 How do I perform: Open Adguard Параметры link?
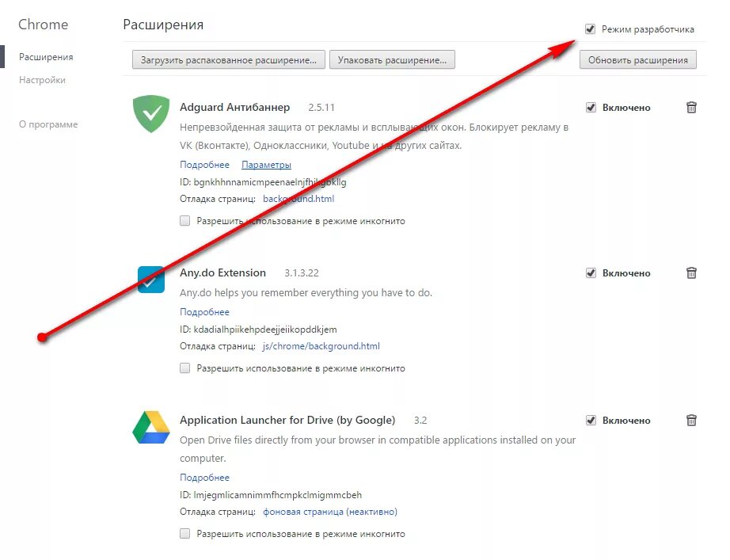coord(266,165)
